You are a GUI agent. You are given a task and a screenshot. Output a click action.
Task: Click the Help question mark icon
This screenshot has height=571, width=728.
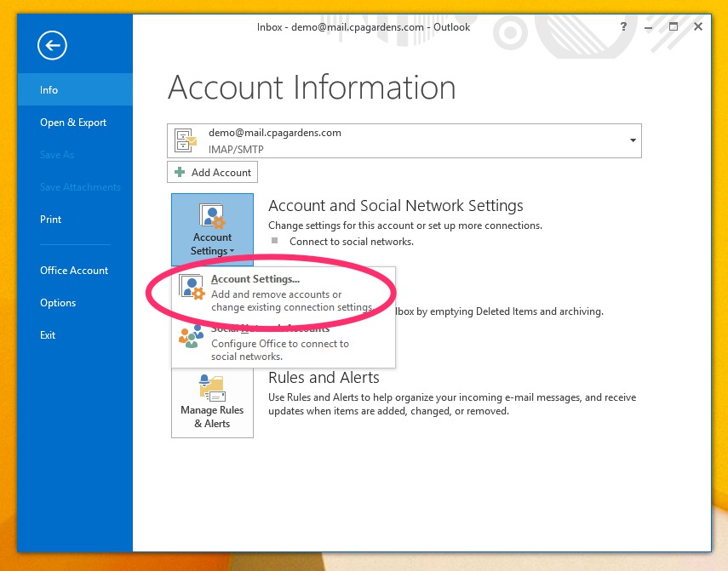pos(623,26)
